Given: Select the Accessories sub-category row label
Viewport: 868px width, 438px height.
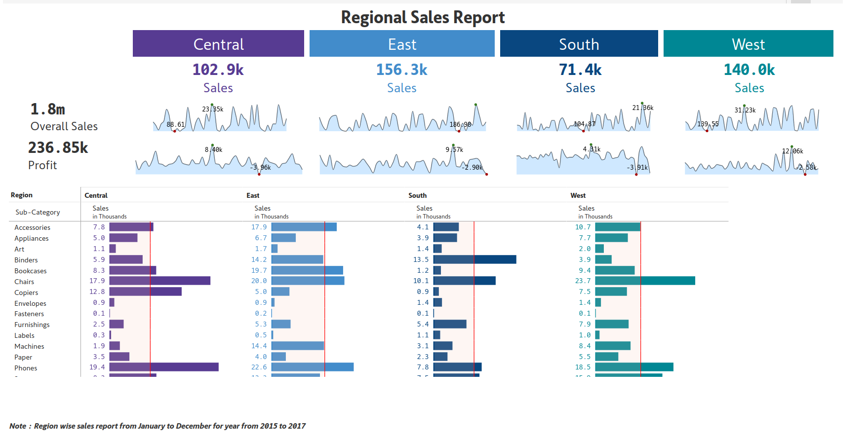Looking at the screenshot, I should [x=32, y=227].
